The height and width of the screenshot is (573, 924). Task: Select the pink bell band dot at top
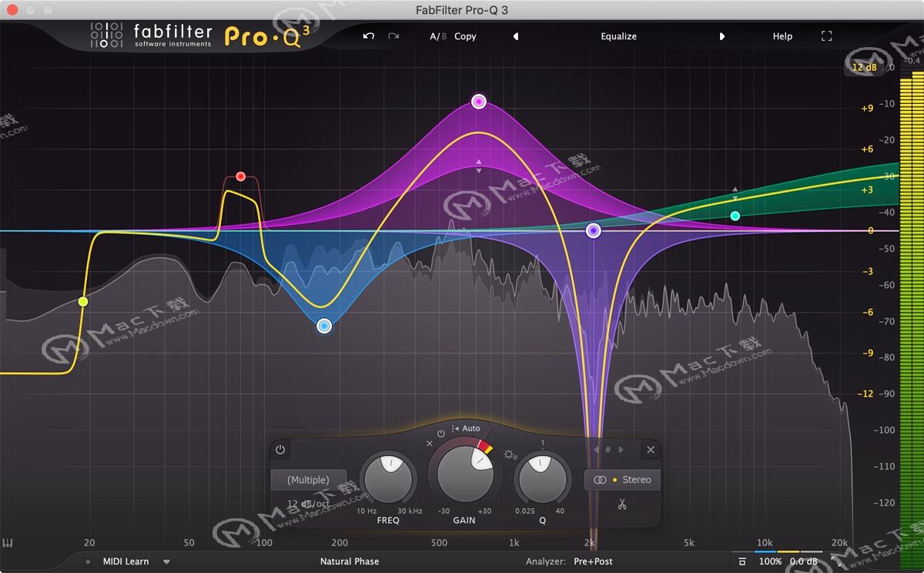coord(479,102)
